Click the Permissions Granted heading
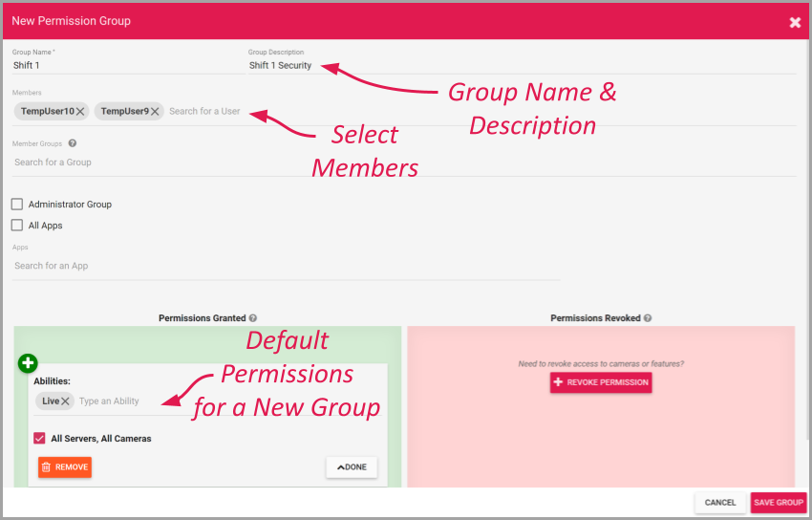The image size is (812, 520). (x=202, y=318)
